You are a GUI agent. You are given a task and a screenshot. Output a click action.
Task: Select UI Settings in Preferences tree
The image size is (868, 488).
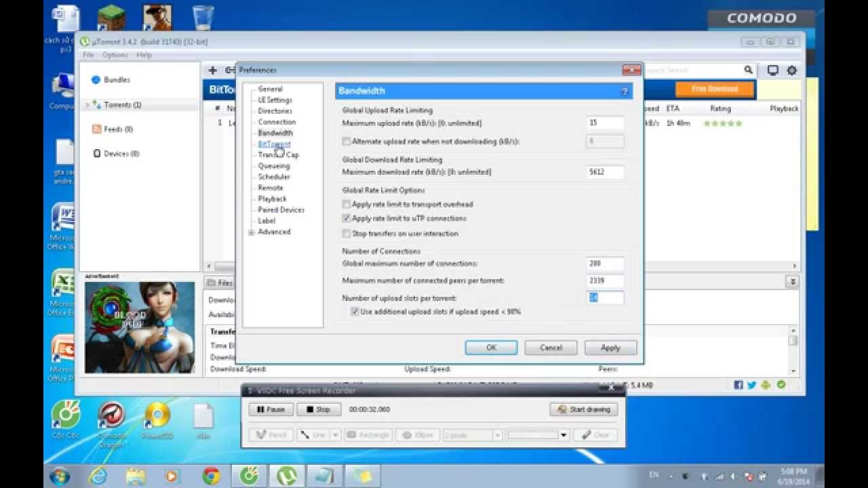275,100
